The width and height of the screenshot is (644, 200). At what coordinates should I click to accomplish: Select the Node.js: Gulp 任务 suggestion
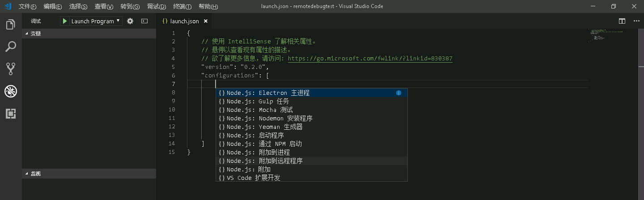[312, 102]
